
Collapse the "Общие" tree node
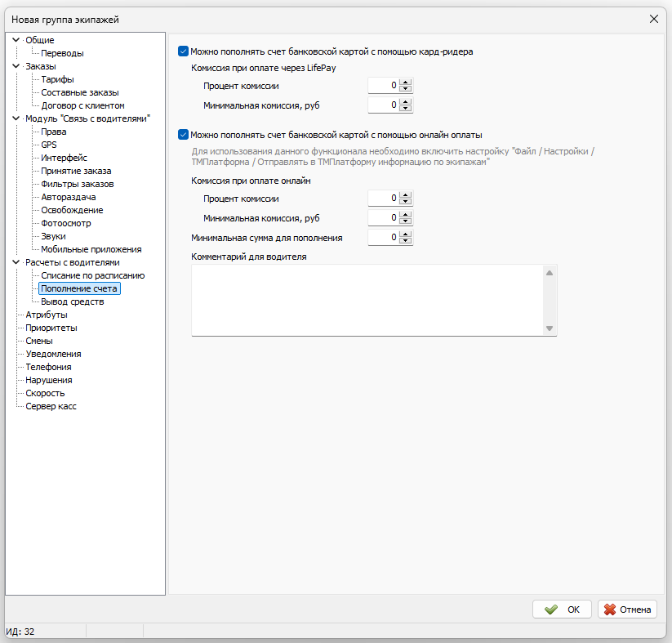tap(16, 40)
